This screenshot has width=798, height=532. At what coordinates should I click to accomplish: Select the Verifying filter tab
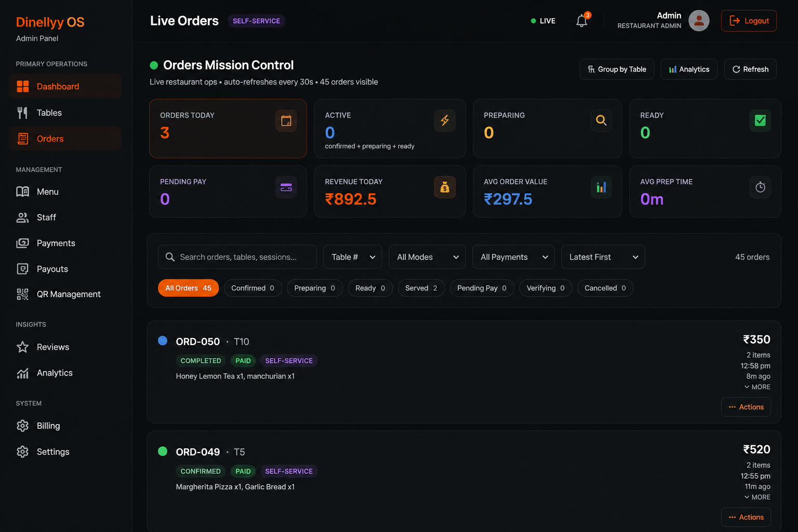[546, 288]
